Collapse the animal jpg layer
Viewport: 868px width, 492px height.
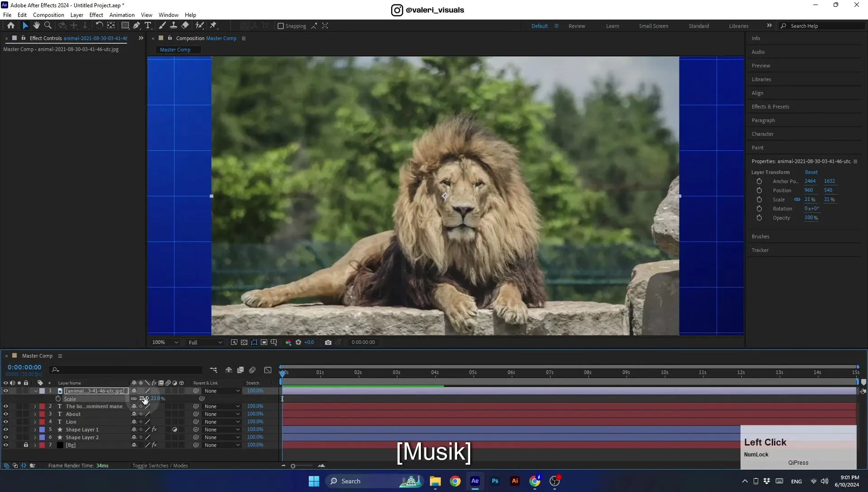tap(35, 391)
